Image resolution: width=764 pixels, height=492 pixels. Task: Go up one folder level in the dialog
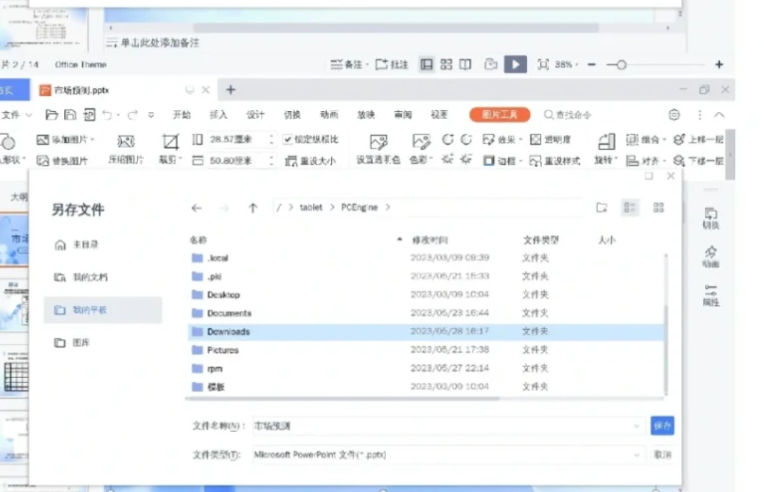[253, 208]
